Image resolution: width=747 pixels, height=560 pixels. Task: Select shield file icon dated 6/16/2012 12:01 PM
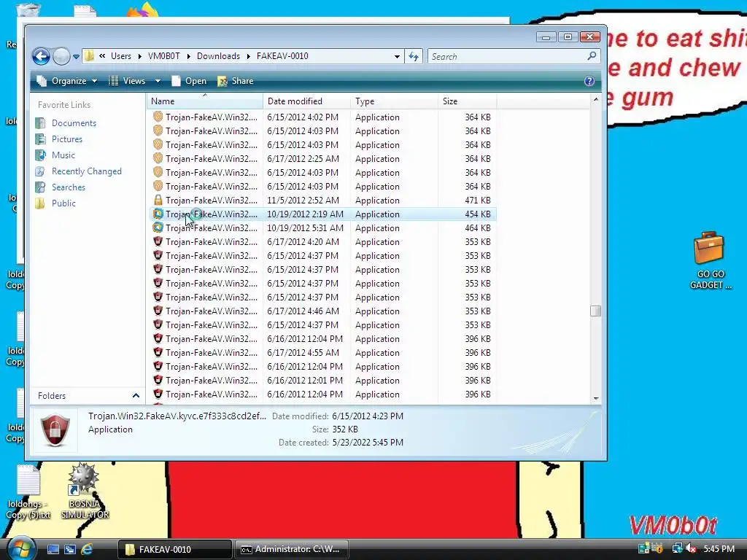click(x=158, y=380)
